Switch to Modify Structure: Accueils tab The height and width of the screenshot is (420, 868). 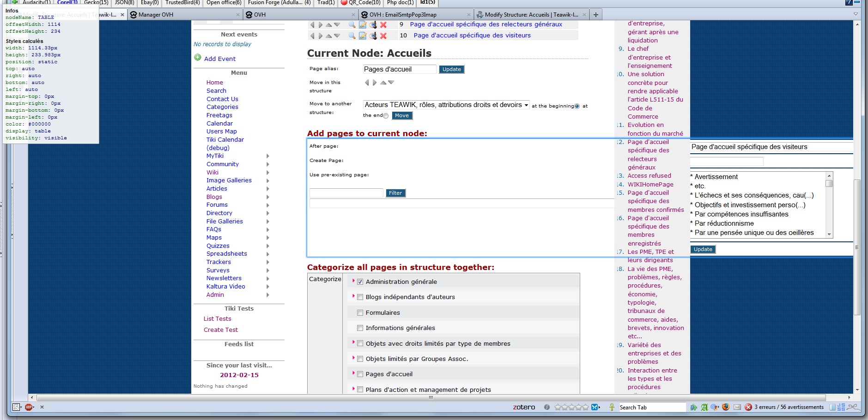click(x=532, y=15)
